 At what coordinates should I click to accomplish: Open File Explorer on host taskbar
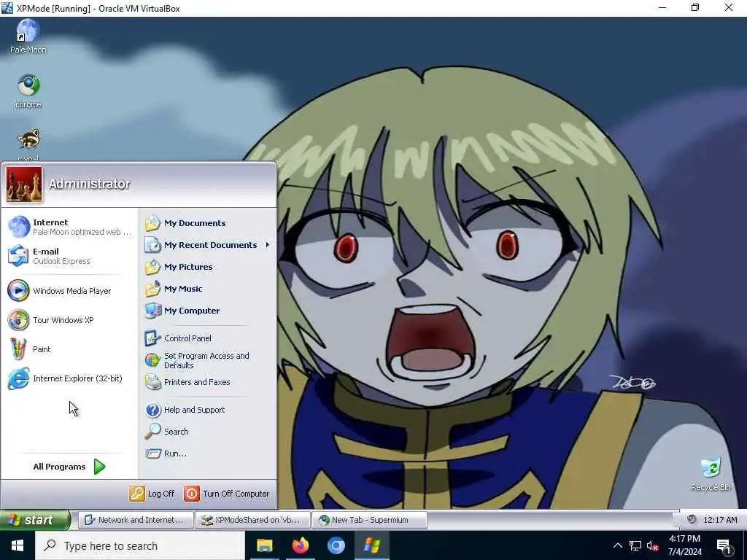(x=264, y=545)
